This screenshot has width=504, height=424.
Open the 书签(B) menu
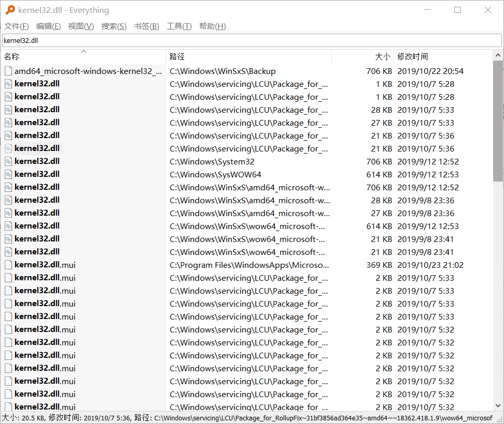[x=146, y=26]
